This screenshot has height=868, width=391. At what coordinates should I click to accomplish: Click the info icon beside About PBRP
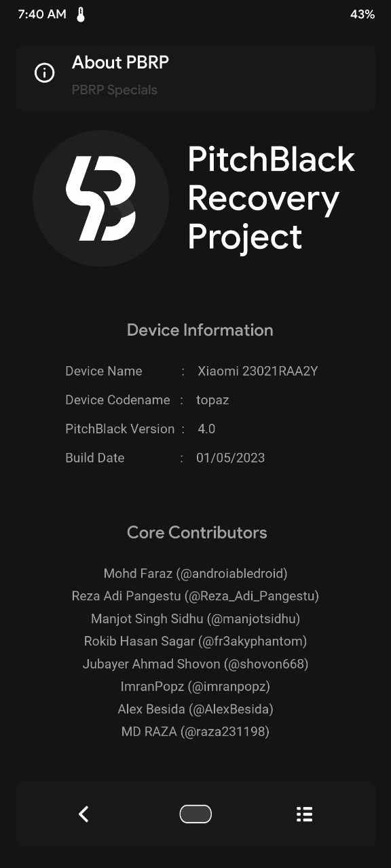[x=45, y=73]
